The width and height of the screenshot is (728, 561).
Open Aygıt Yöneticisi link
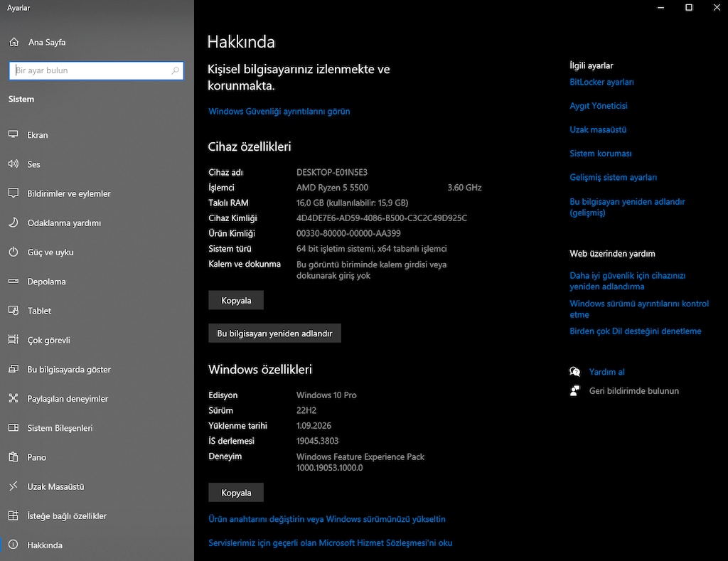click(599, 106)
